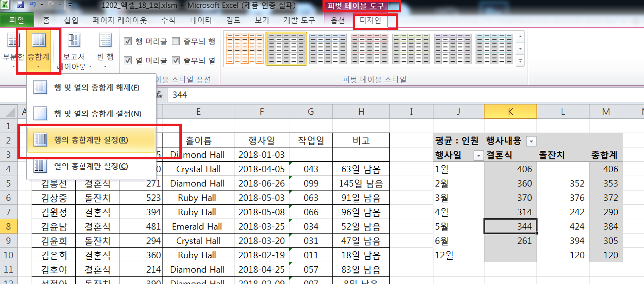Open the 행사일 filter dropdown in pivot table
The image size is (644, 284).
[x=479, y=156]
